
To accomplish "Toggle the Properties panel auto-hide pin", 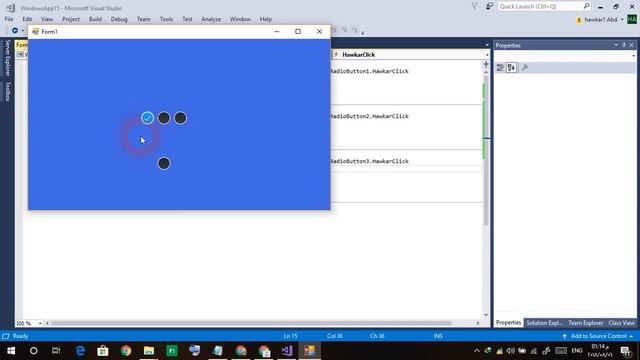I will [624, 45].
